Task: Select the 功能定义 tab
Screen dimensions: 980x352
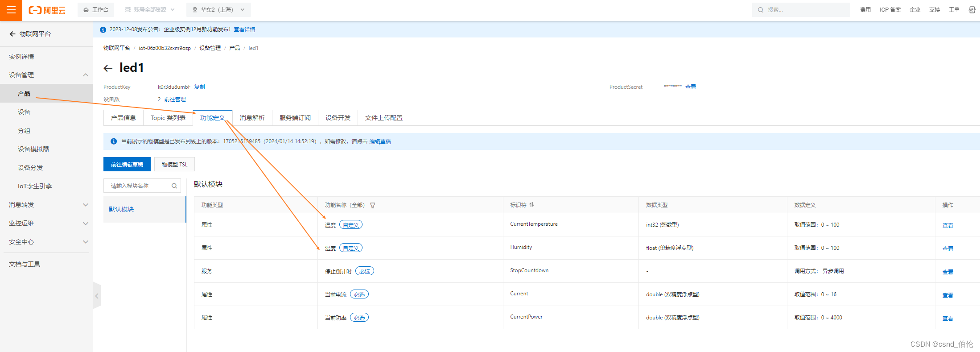Action: 213,118
